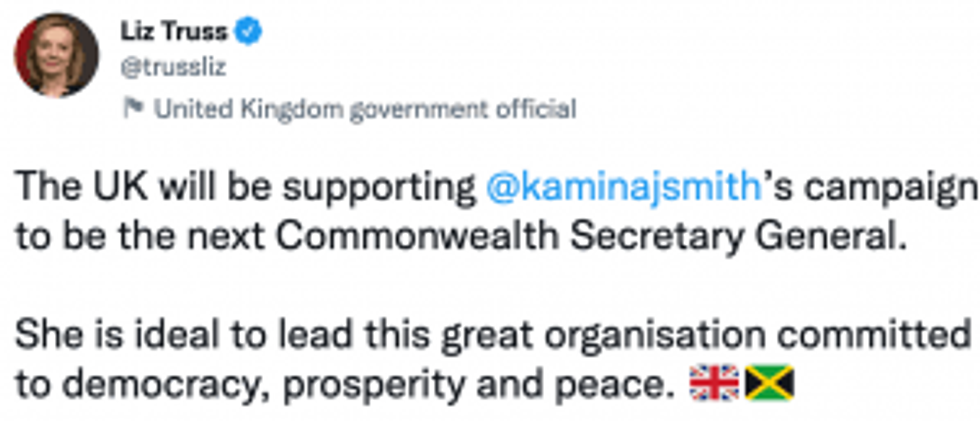Click the Jamaica flag emoji
980x421 pixels.
click(769, 382)
